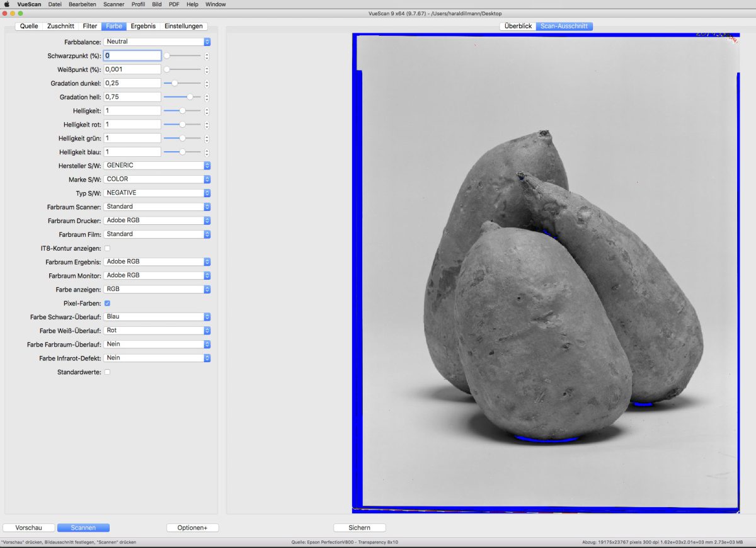Open the Farbbalance dropdown
The image size is (756, 548).
pyautogui.click(x=157, y=42)
